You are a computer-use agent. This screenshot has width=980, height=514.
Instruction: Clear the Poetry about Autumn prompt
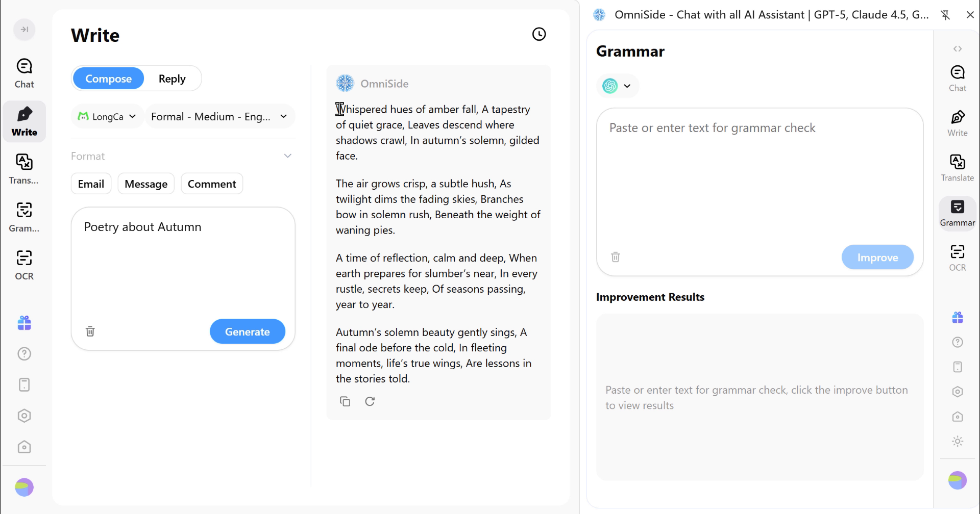(90, 331)
